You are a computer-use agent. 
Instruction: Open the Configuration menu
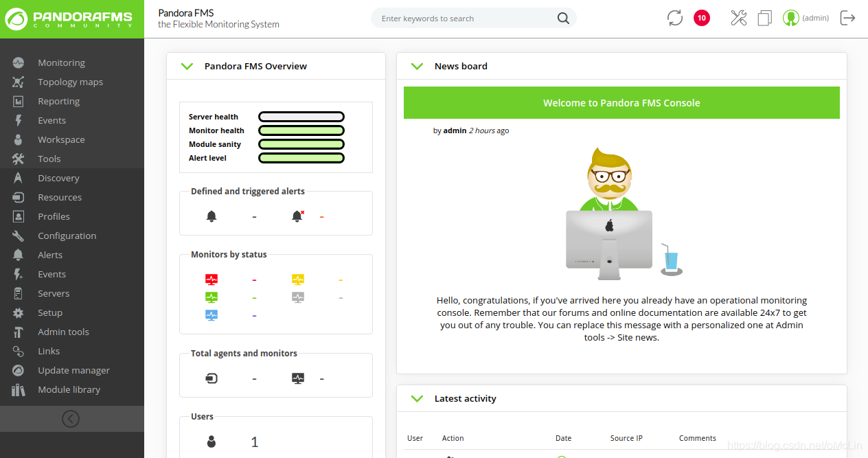[x=67, y=236]
